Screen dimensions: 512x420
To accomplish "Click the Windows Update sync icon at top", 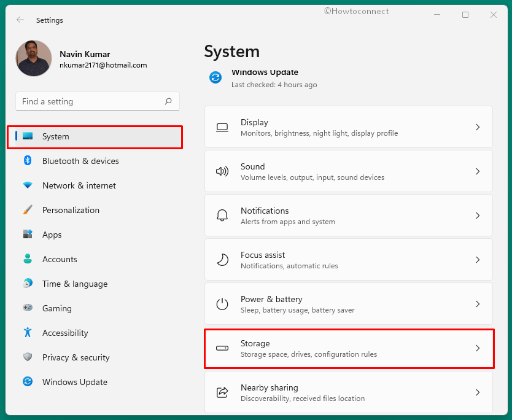I will (215, 78).
